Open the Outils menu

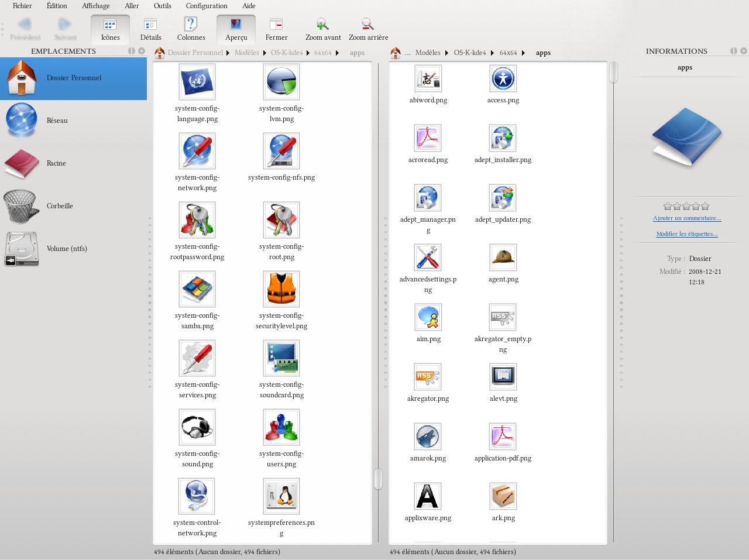point(162,6)
